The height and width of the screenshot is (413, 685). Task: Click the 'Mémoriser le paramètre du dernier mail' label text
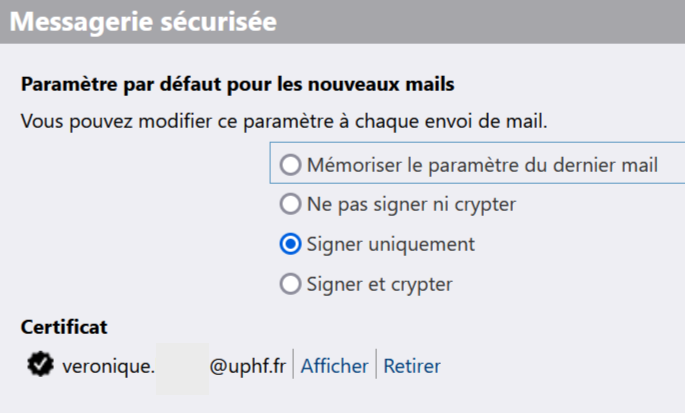(482, 165)
